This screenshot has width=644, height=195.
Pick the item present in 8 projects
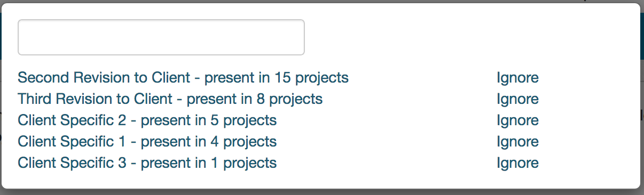pos(170,99)
